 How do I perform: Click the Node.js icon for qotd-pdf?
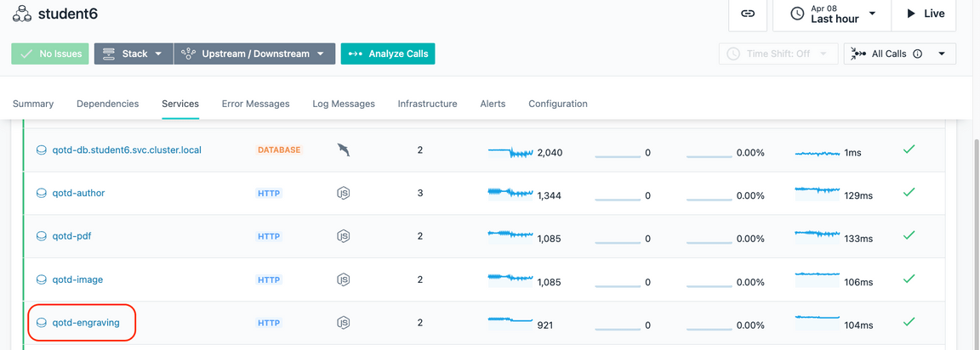point(343,236)
